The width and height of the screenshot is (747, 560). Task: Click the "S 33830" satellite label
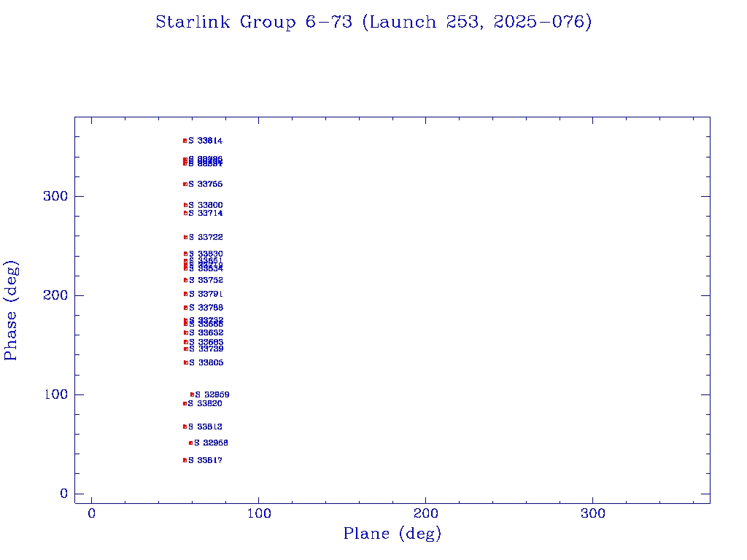click(206, 254)
